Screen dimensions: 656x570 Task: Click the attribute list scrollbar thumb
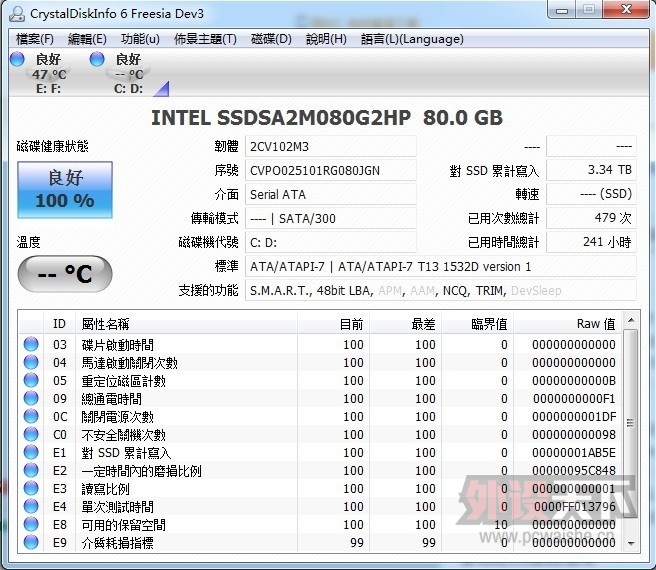(631, 423)
